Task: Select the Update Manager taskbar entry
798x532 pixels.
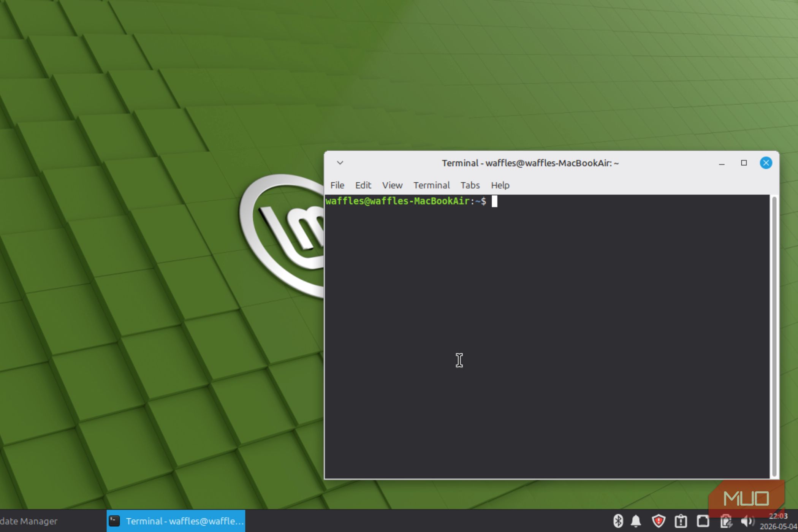Action: point(28,521)
